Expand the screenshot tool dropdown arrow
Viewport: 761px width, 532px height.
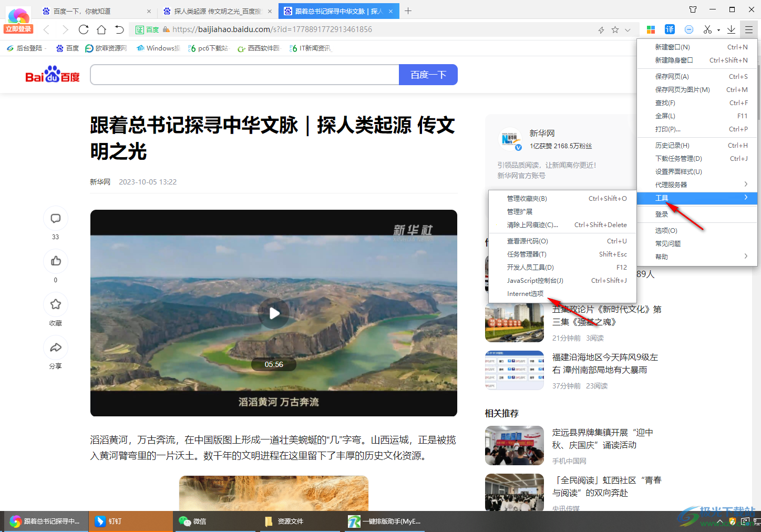(718, 30)
